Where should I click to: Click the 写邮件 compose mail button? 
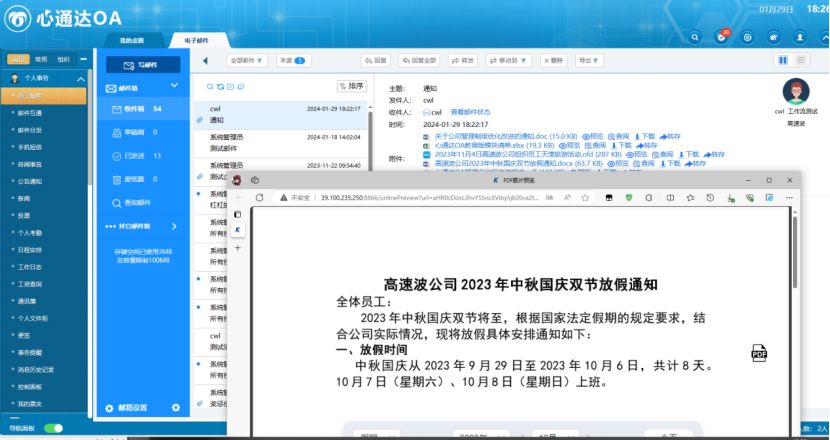point(141,65)
